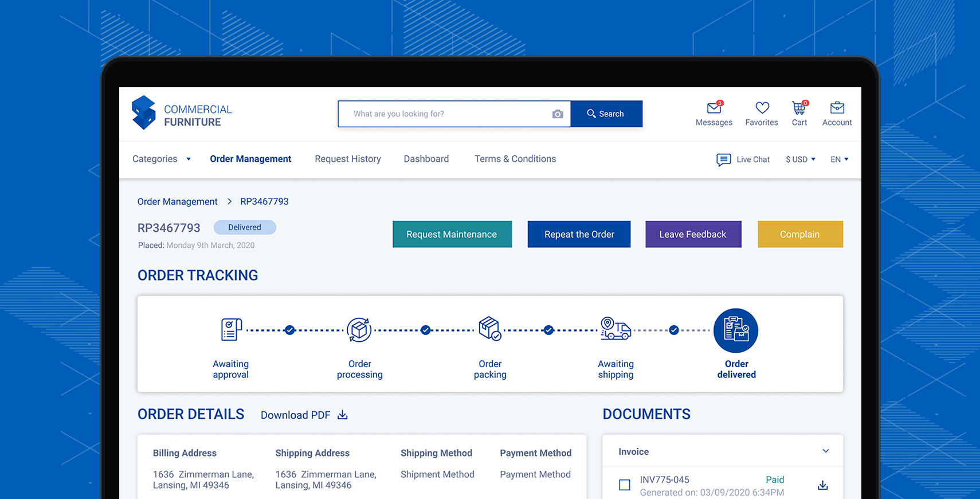Image resolution: width=980 pixels, height=499 pixels.
Task: Click the Order delivered status icon
Action: (x=736, y=330)
